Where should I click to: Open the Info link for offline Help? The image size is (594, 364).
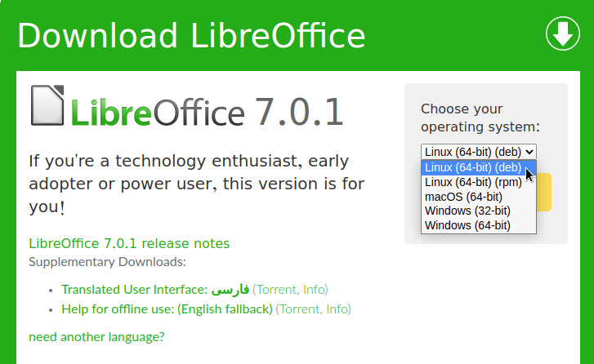pyautogui.click(x=337, y=309)
